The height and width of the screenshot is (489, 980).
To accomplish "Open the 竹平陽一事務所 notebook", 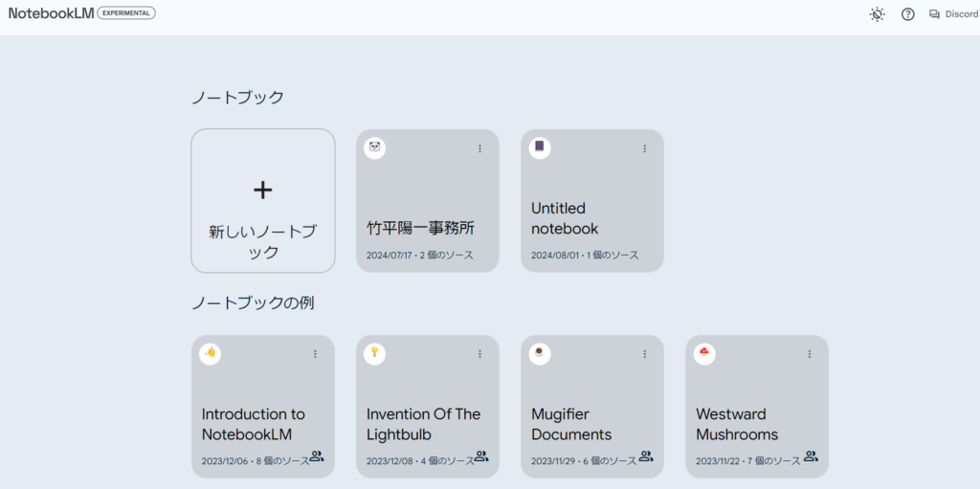I will tap(428, 201).
